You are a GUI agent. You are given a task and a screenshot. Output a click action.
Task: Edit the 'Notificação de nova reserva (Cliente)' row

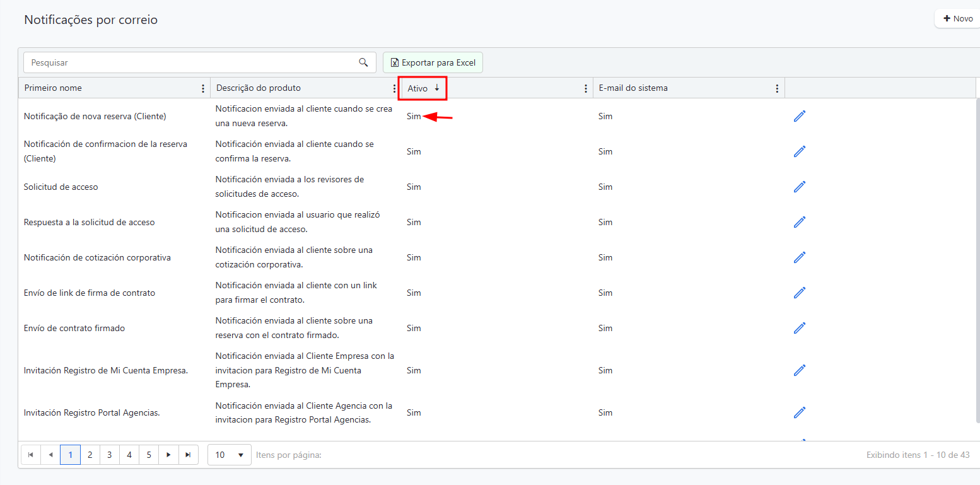click(x=800, y=116)
